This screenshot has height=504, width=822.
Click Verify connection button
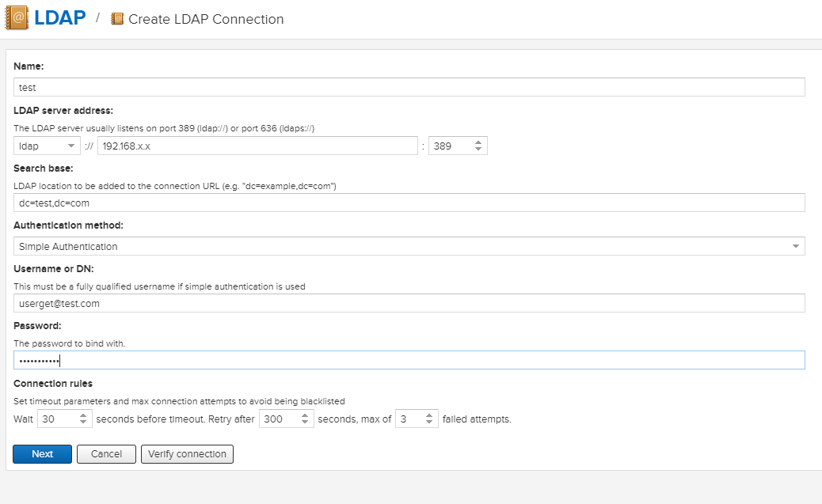pos(187,454)
